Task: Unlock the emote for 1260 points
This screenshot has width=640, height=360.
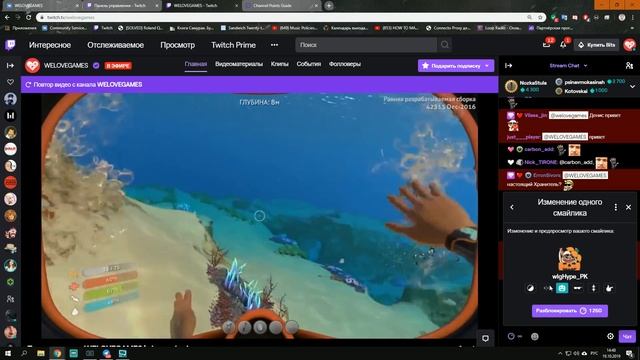Action: point(569,311)
